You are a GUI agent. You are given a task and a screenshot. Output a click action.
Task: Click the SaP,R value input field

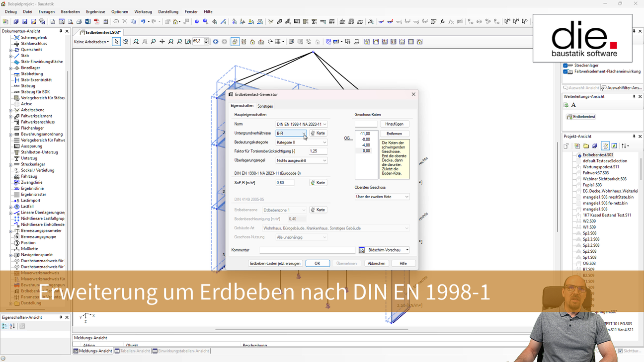tap(285, 183)
